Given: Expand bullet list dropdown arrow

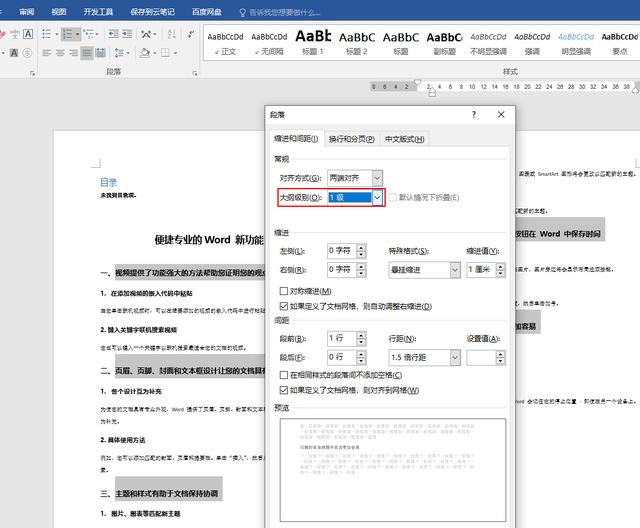Looking at the screenshot, I should pos(57,34).
